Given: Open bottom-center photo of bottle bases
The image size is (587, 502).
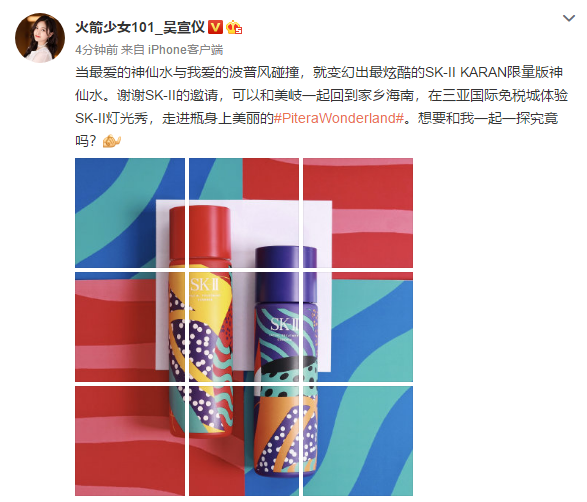Looking at the screenshot, I should [x=244, y=441].
